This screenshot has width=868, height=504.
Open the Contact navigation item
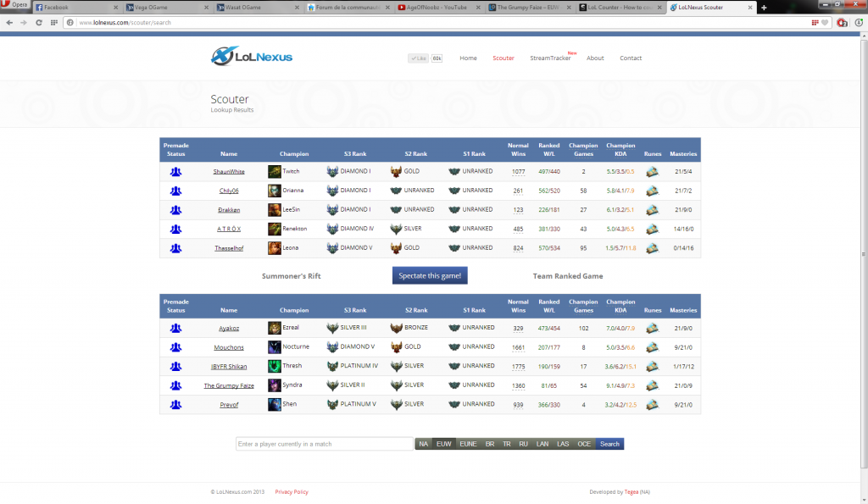631,58
